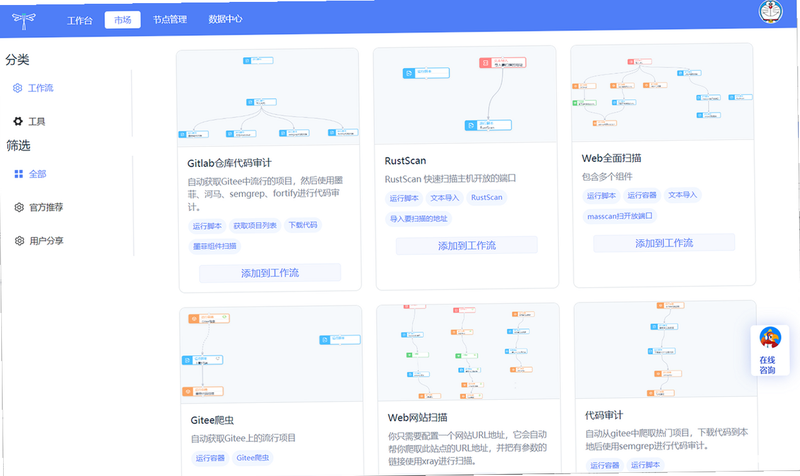
Task: Click the RustScan card title
Action: click(x=405, y=161)
